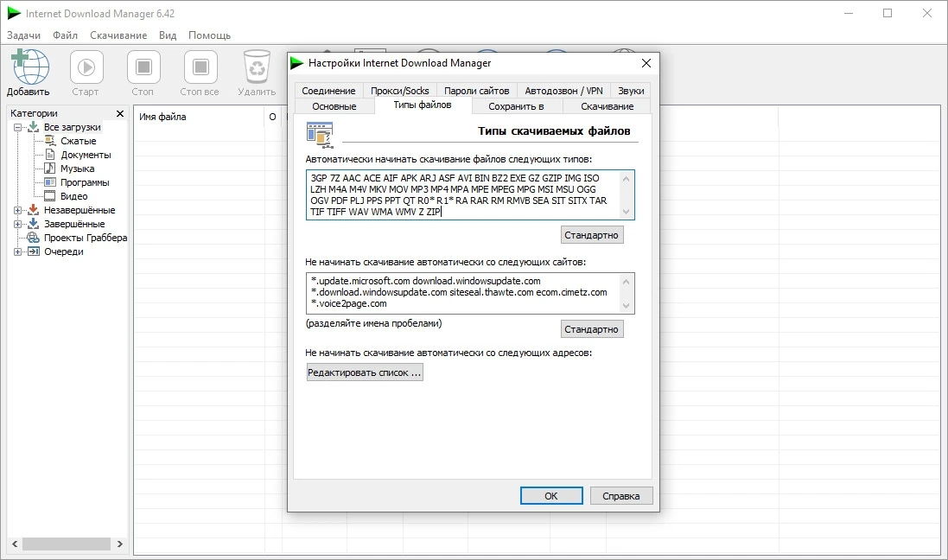Select the Музыка tree label

click(78, 169)
